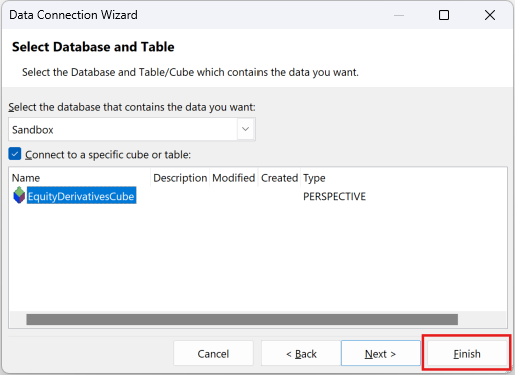Maximize the Data Connection Wizard window
The width and height of the screenshot is (515, 375).
[x=444, y=15]
